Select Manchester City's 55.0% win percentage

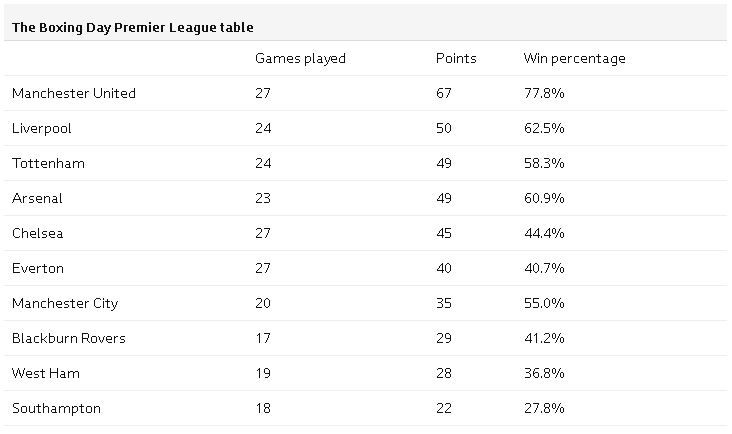(544, 303)
